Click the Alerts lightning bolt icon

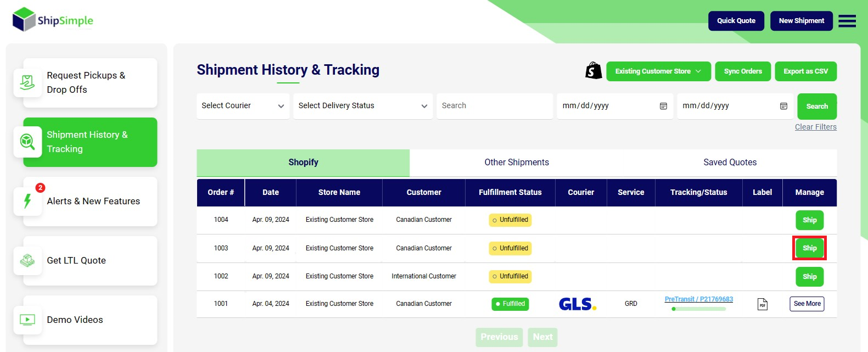[x=27, y=201]
